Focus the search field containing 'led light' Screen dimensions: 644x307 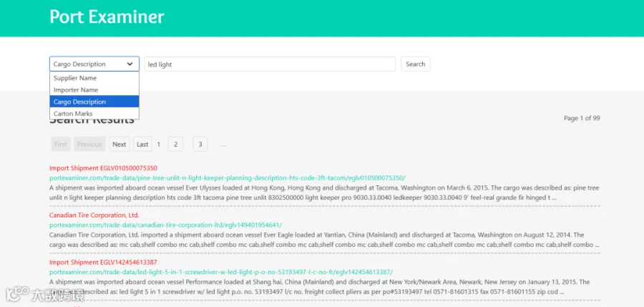270,64
